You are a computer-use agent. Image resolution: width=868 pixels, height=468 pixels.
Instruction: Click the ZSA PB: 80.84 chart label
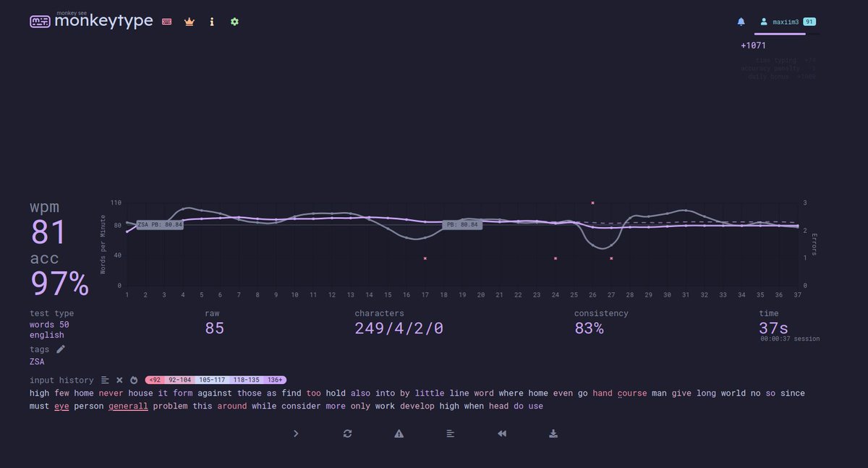(x=159, y=225)
